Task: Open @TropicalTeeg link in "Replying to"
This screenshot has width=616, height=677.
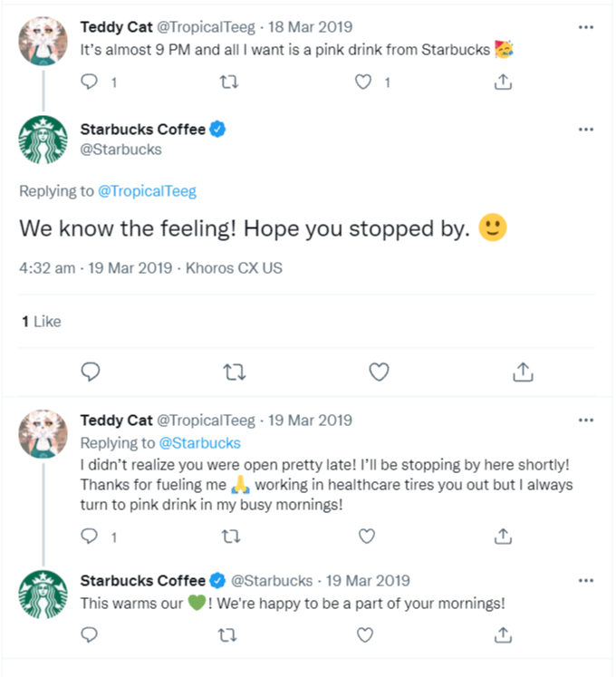Action: pos(147,191)
